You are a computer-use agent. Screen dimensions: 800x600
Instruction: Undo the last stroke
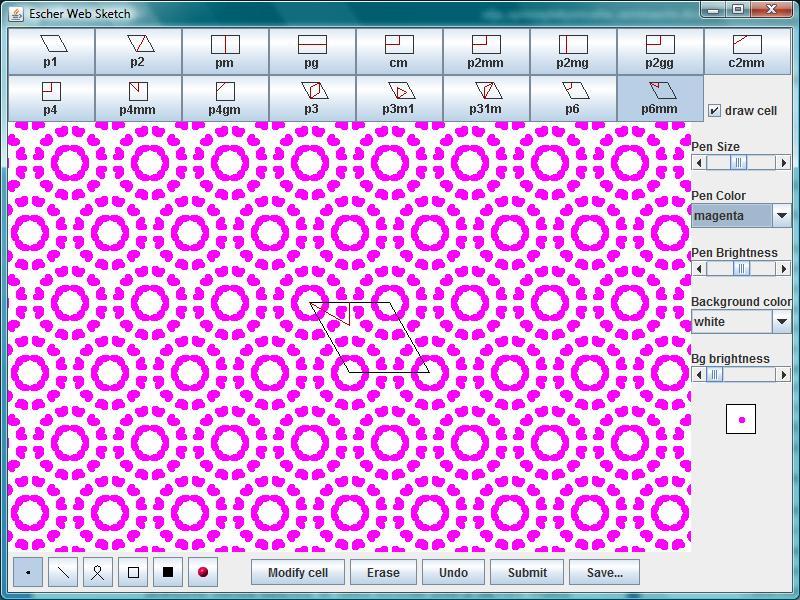coord(453,572)
